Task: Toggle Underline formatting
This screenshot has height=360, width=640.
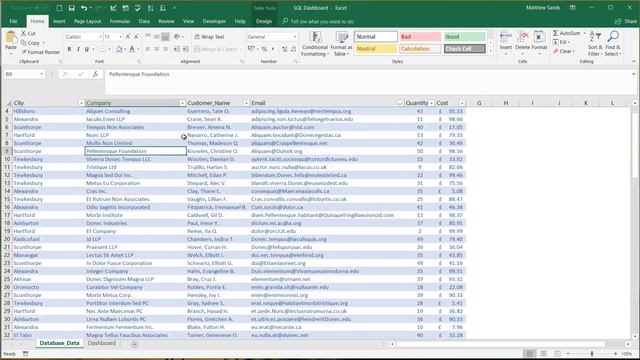Action: point(87,49)
